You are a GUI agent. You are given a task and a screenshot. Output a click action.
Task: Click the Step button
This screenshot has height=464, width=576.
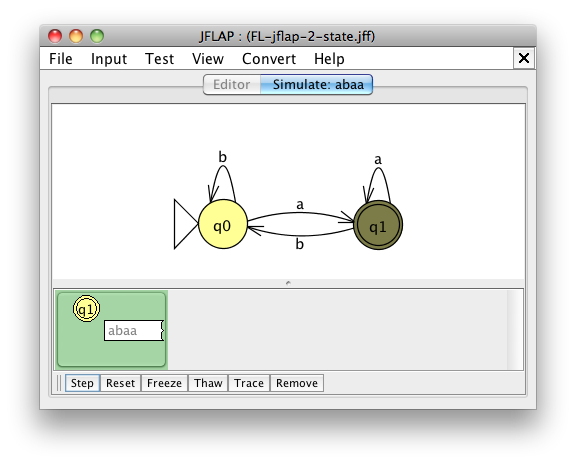tap(82, 383)
